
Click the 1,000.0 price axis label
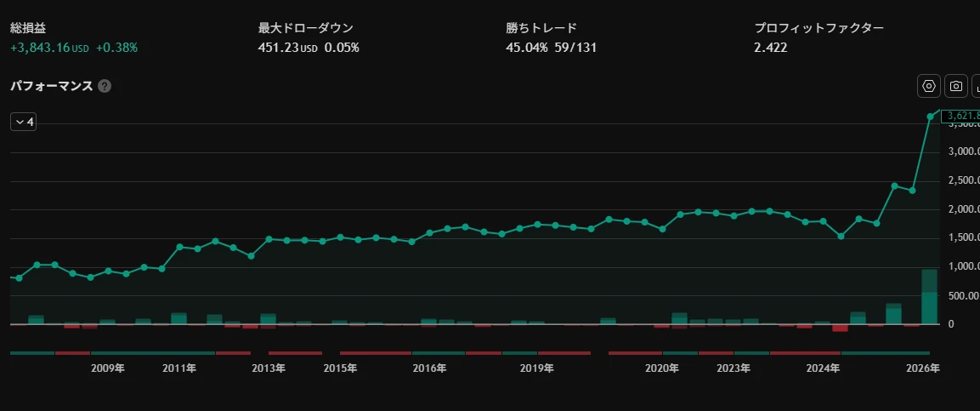[x=964, y=266]
